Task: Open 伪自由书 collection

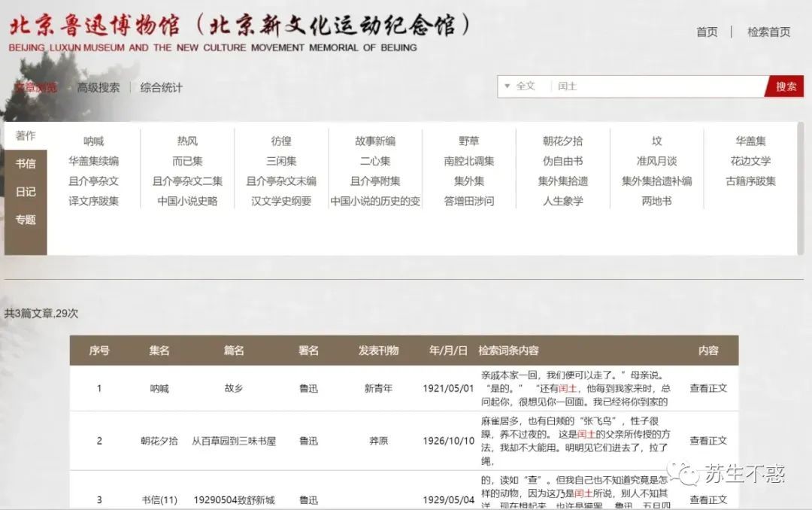Action: coord(563,161)
